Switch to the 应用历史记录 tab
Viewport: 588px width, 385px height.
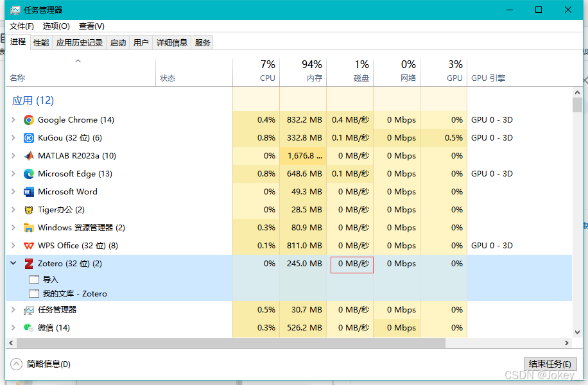point(80,43)
